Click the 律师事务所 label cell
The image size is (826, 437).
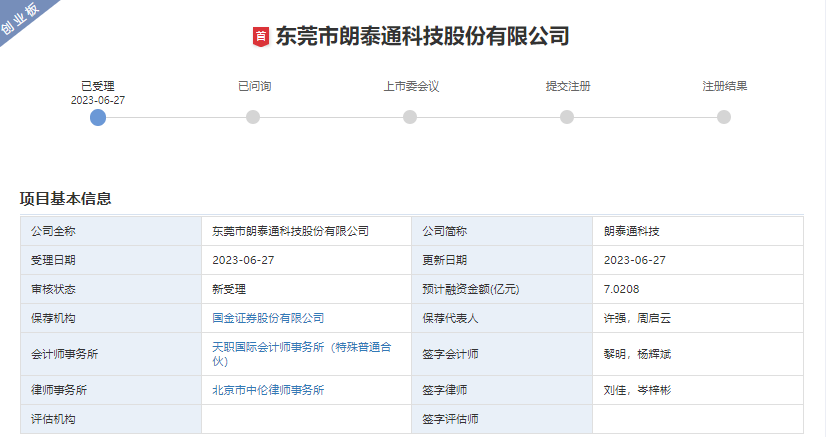coord(111,390)
